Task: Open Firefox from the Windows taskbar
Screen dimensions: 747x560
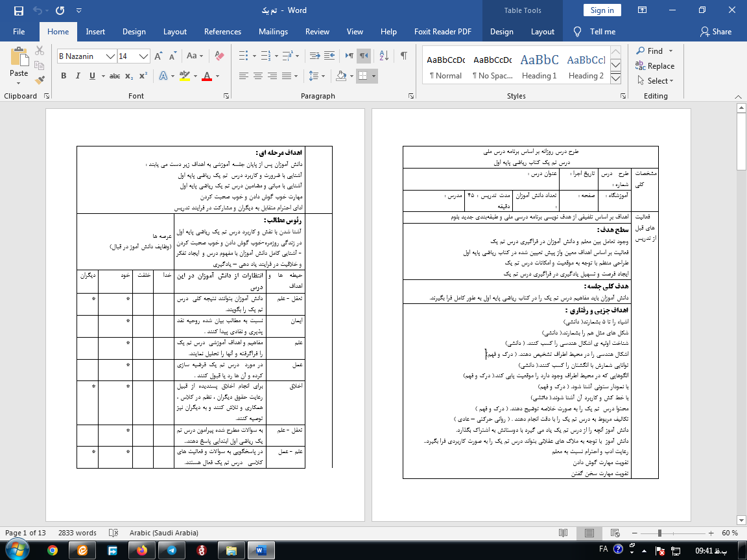Action: [x=141, y=550]
